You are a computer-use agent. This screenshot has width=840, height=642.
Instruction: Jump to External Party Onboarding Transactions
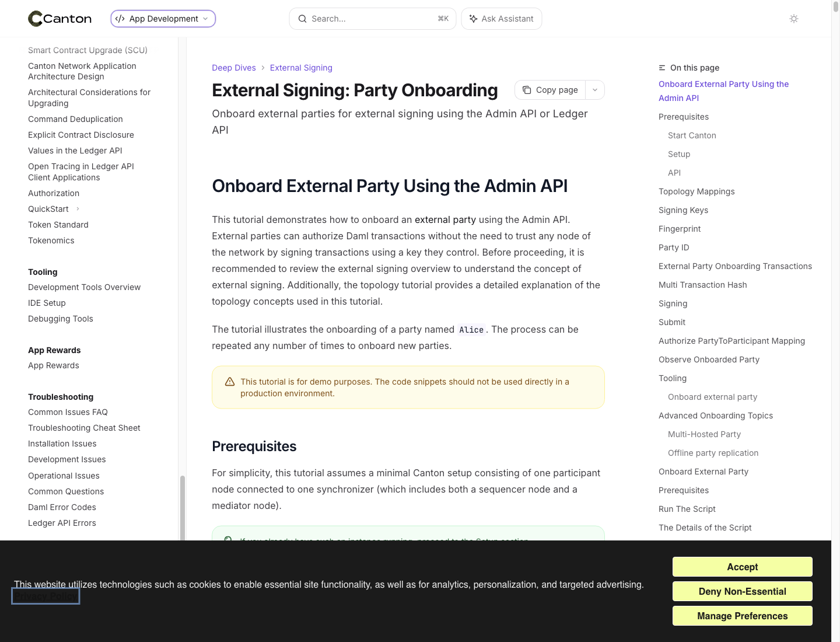(x=735, y=266)
